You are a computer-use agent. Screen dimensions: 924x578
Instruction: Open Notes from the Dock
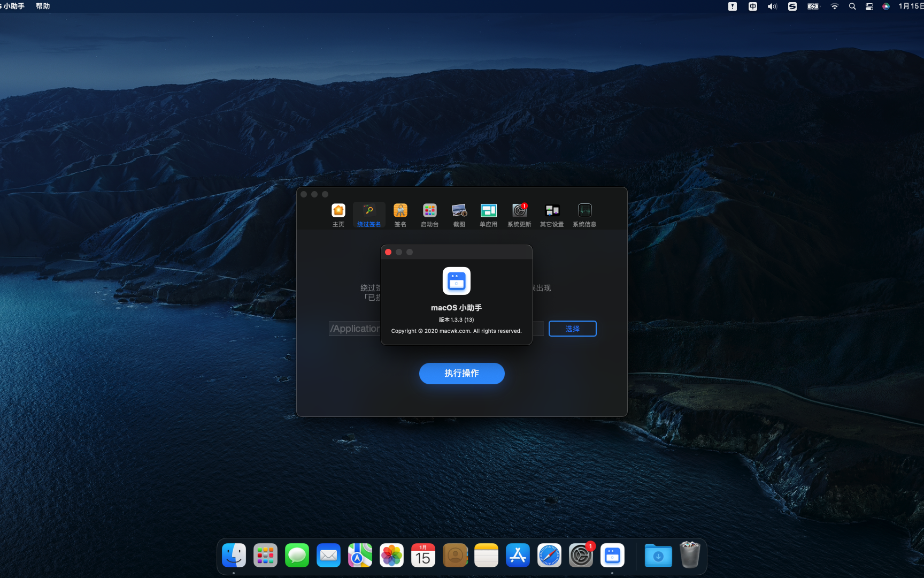pyautogui.click(x=486, y=556)
